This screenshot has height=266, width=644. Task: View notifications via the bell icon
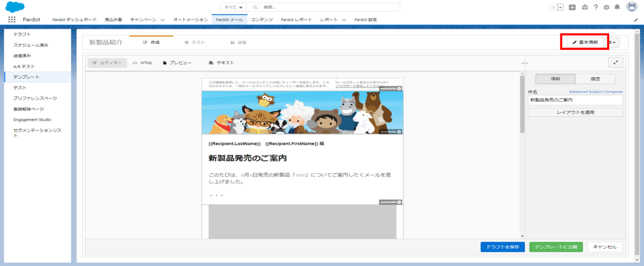tap(617, 8)
